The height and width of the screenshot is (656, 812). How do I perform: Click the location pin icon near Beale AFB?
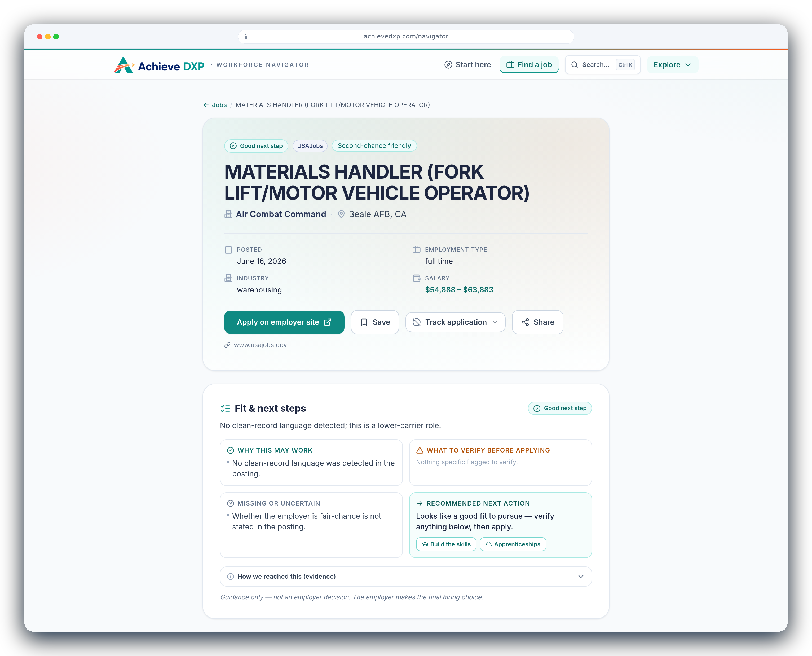[341, 214]
